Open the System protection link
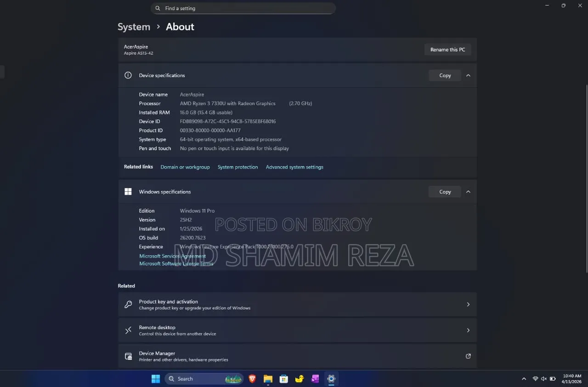This screenshot has height=387, width=588. [237, 167]
